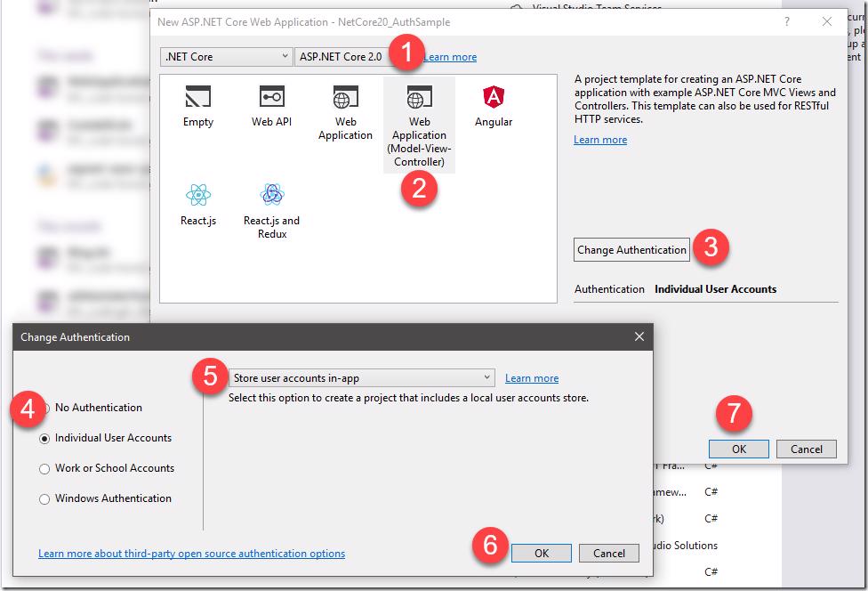Close the Change Authentication dialog
This screenshot has width=868, height=591.
pos(639,336)
